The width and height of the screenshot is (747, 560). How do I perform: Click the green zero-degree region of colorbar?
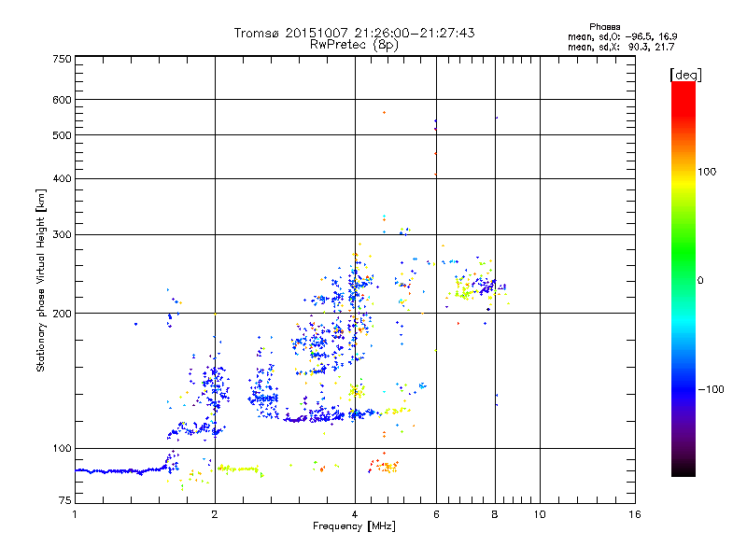coord(684,280)
